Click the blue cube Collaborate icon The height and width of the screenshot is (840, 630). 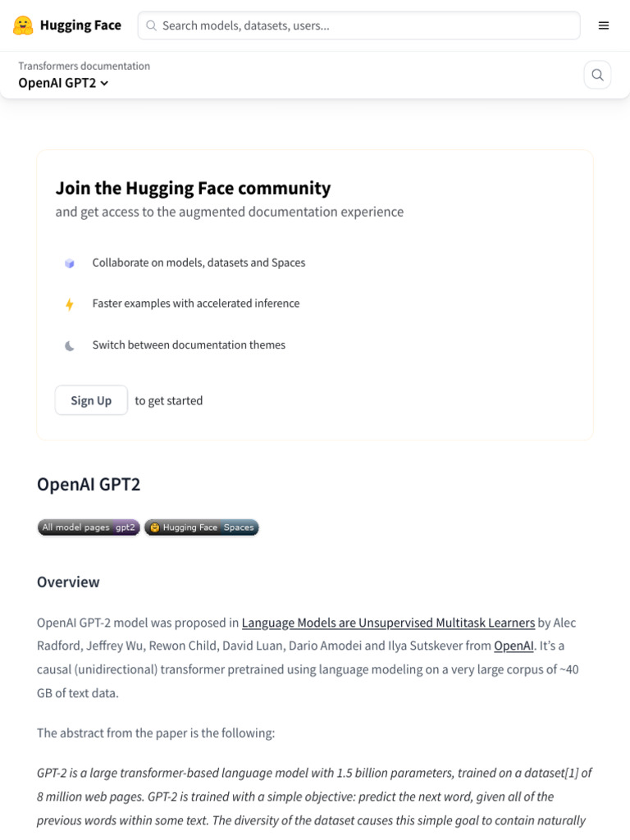(x=70, y=263)
